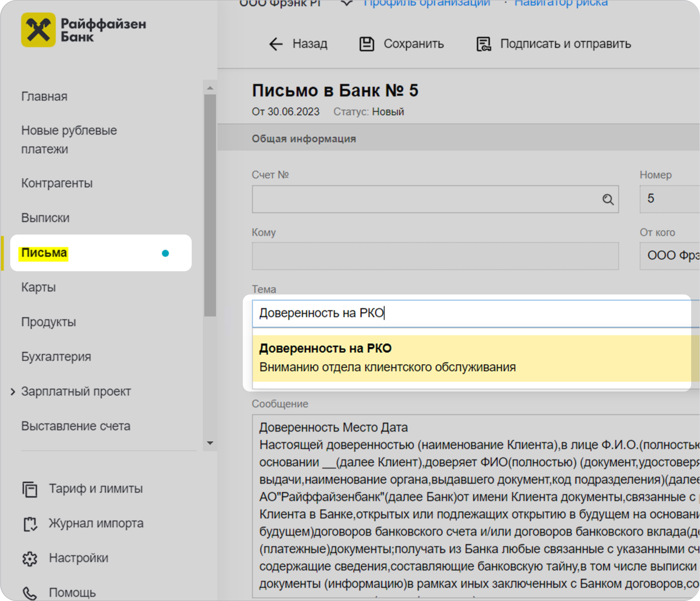
Task: Click the Raiffeisen Bank logo
Action: coord(84,30)
